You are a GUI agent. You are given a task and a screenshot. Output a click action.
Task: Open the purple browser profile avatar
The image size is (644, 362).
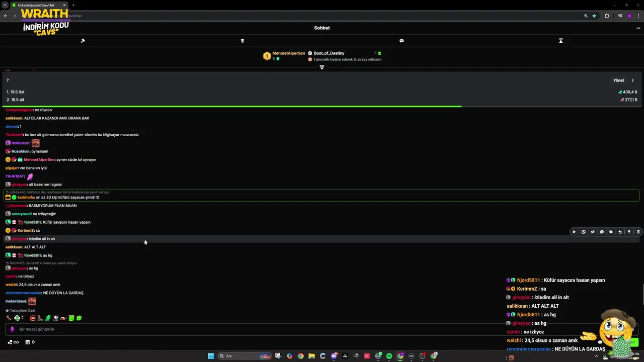[629, 16]
